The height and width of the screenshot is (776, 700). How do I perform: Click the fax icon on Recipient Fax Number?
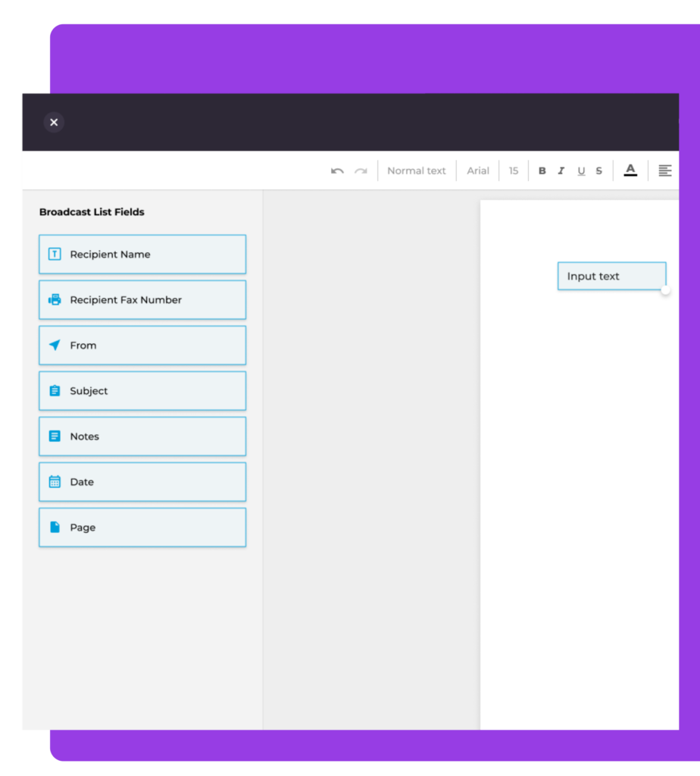(x=54, y=299)
